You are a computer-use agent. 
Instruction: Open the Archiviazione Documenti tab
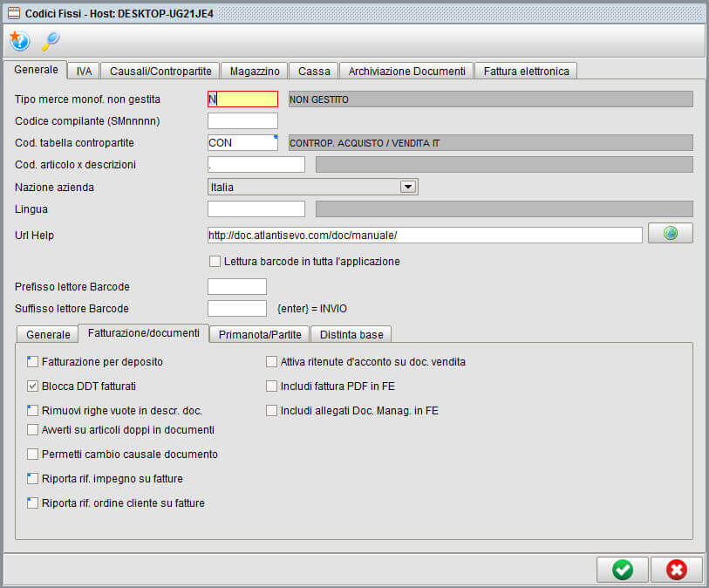coord(406,71)
